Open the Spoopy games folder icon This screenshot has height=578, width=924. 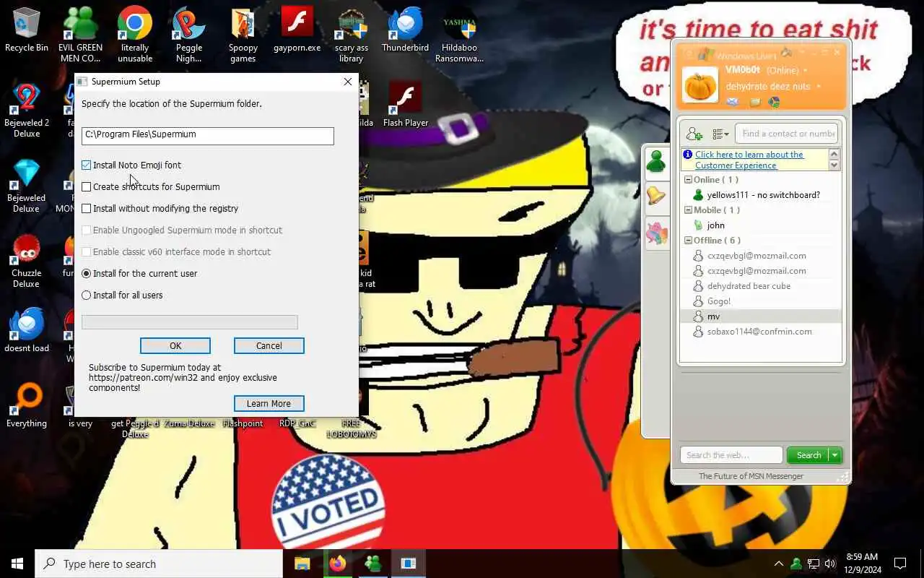(243, 35)
